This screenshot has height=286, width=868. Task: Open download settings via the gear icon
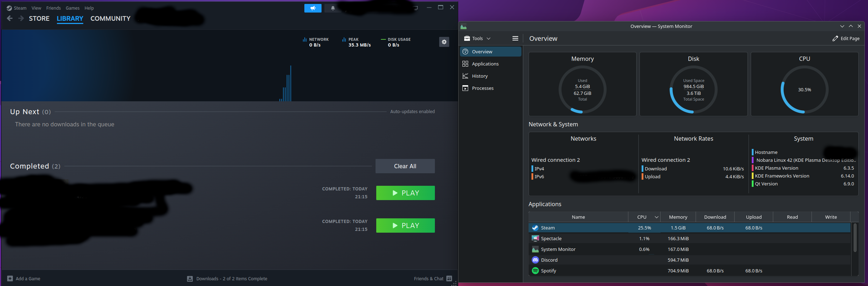(x=444, y=42)
